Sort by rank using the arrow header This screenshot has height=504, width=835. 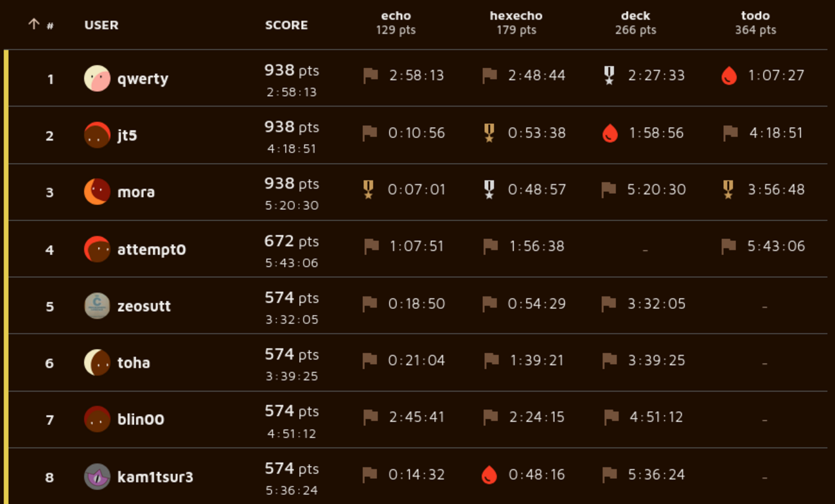point(34,24)
